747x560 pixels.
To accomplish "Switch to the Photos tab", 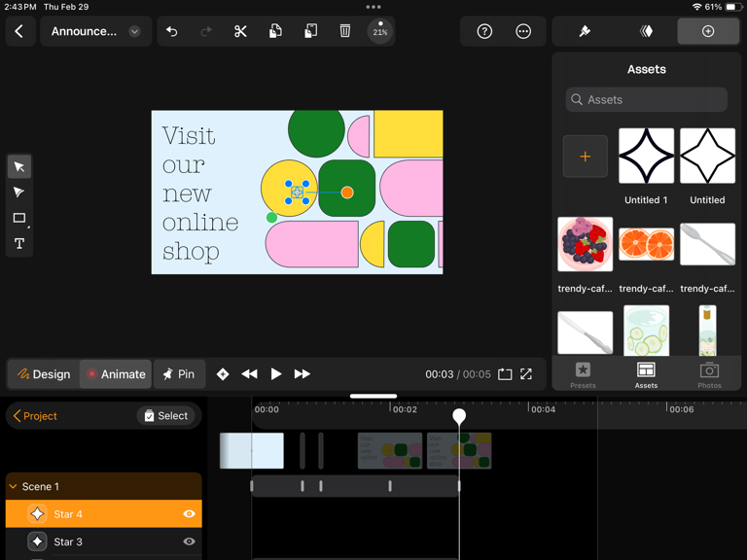I will [x=709, y=375].
